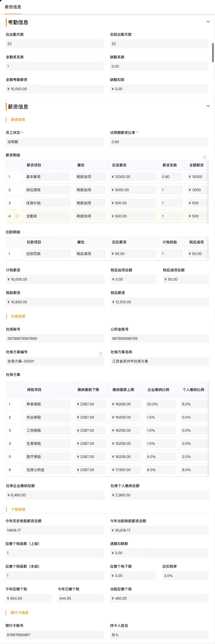
Task: Click the 税后减项总额 field
Action: click(x=186, y=279)
